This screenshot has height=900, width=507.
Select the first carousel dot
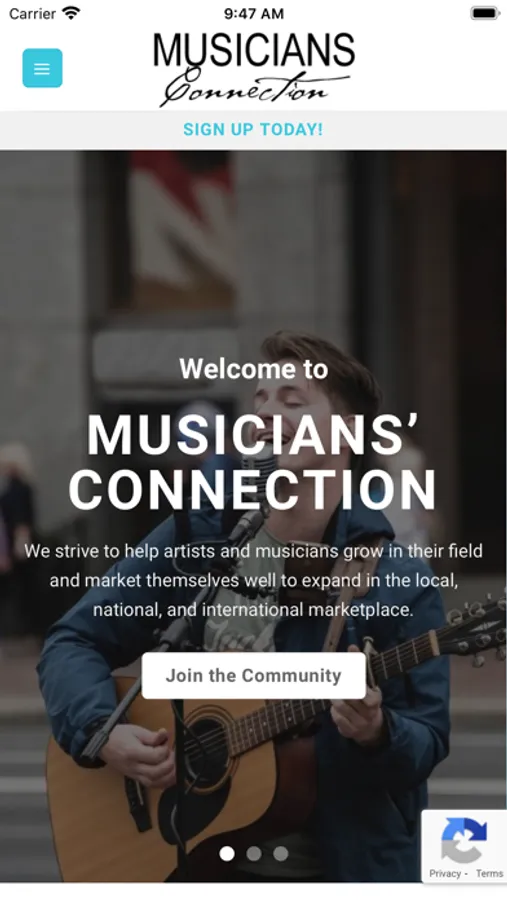pyautogui.click(x=227, y=854)
